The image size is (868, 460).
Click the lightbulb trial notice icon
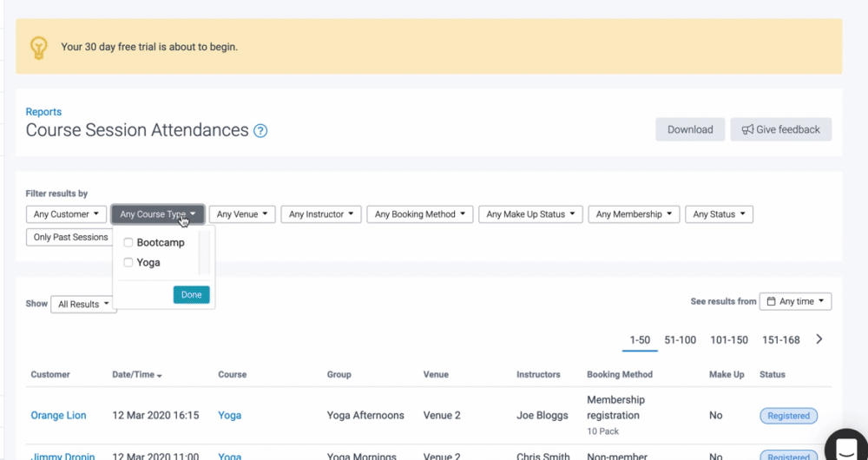click(x=39, y=47)
